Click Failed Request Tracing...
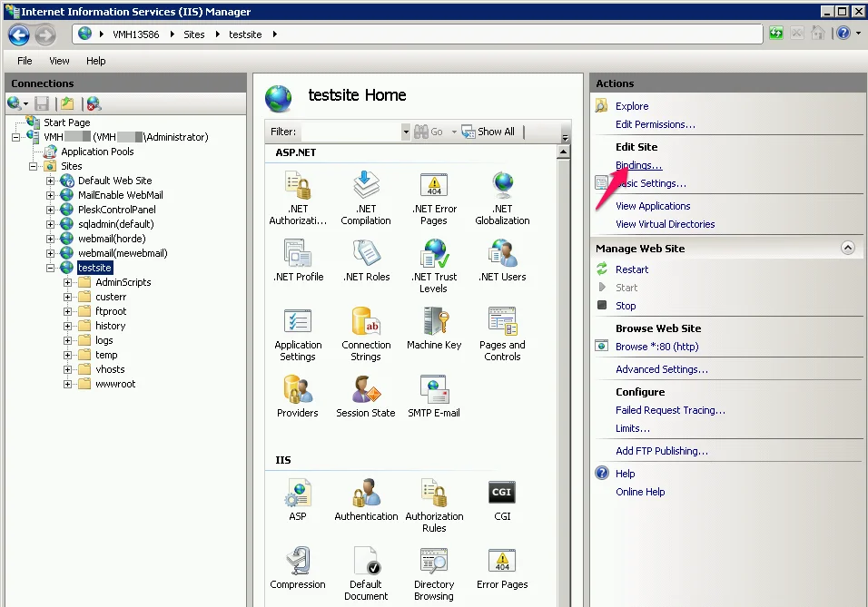Screen dimensions: 868x607 coord(670,410)
